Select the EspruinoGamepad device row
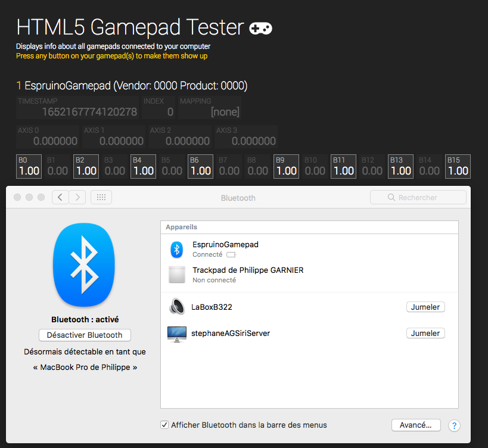 point(309,249)
